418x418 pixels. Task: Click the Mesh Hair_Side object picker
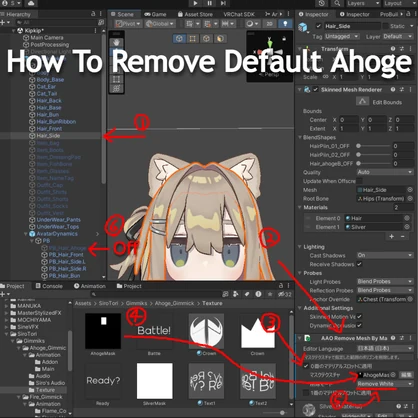coord(410,190)
